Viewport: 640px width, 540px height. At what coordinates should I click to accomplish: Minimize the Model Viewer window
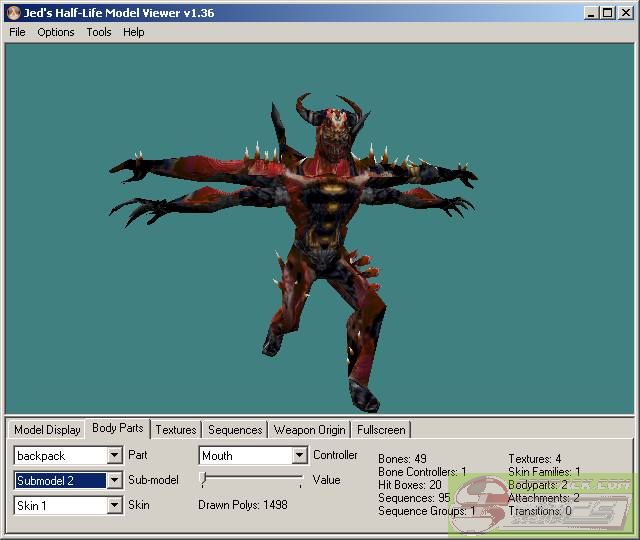tap(591, 13)
